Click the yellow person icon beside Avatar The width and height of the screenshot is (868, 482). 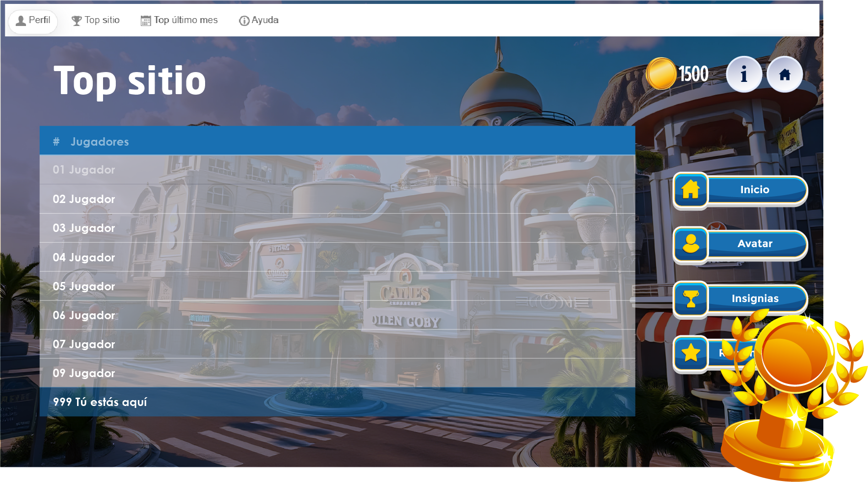[x=690, y=244]
